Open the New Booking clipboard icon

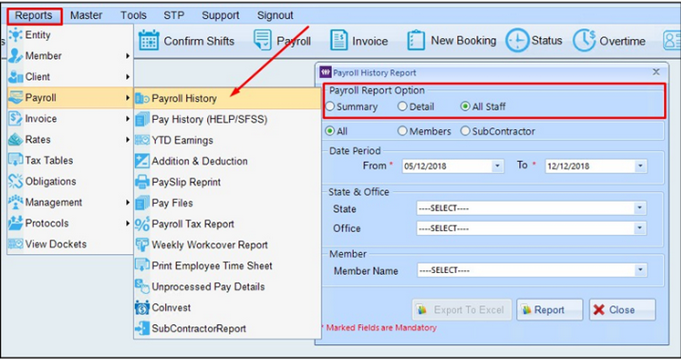pyautogui.click(x=416, y=40)
